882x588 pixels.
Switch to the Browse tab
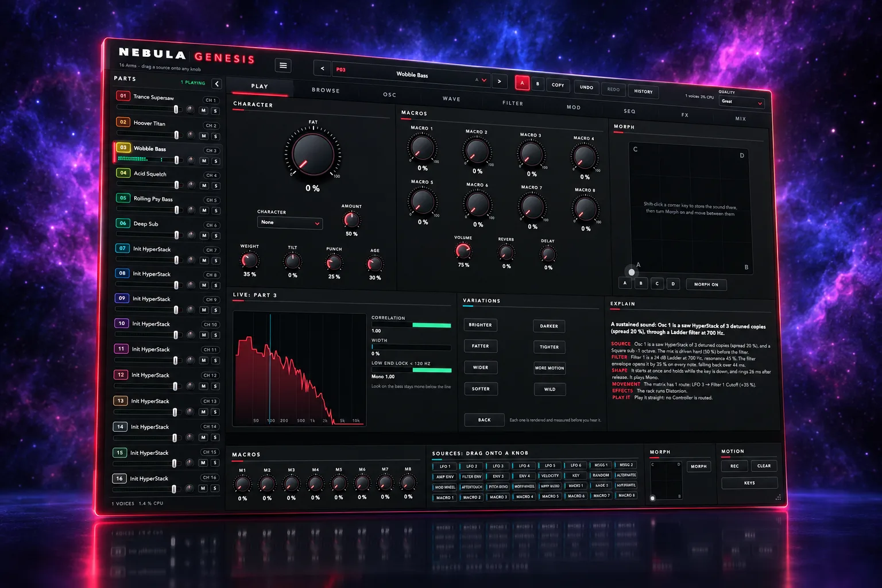[326, 90]
